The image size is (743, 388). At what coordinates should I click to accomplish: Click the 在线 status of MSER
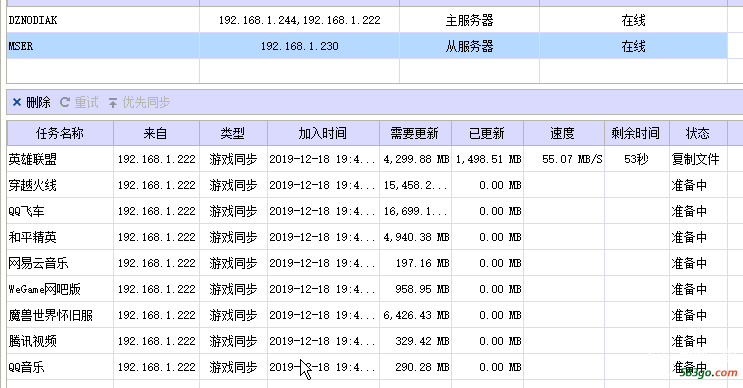[633, 46]
